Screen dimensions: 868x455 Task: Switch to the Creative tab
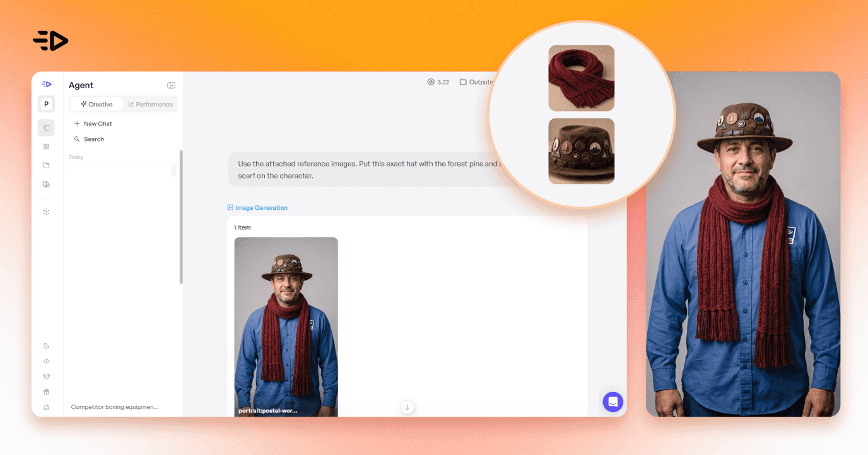point(97,104)
